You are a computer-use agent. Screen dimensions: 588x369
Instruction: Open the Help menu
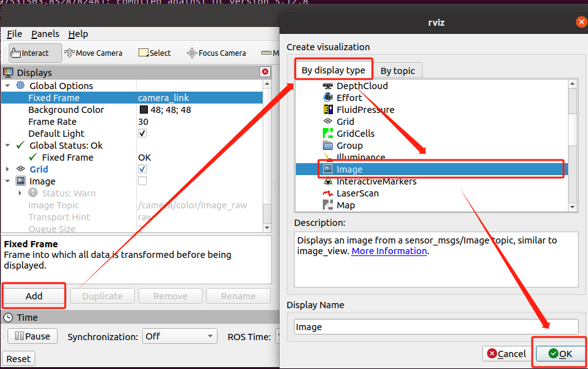coord(78,34)
